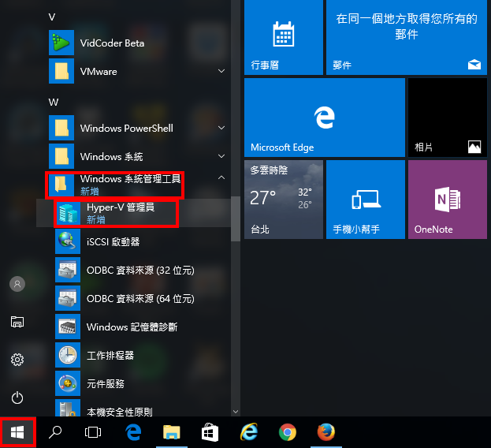Open Settings gear in the Start sidebar

[x=17, y=360]
